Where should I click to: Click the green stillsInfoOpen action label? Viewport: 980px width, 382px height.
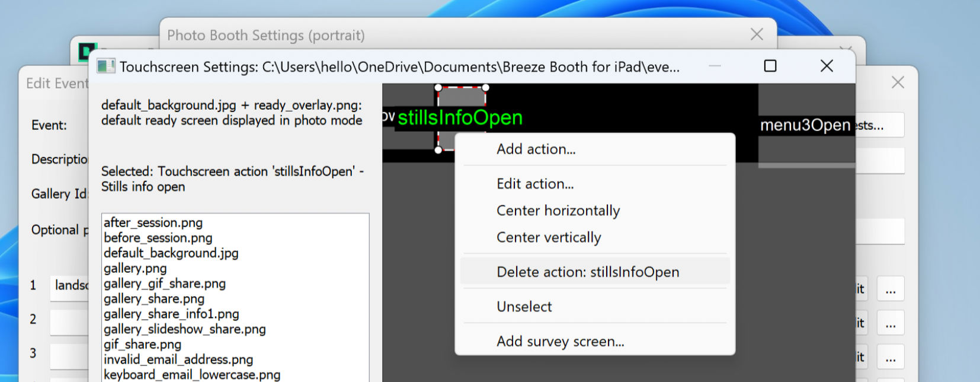pos(460,118)
